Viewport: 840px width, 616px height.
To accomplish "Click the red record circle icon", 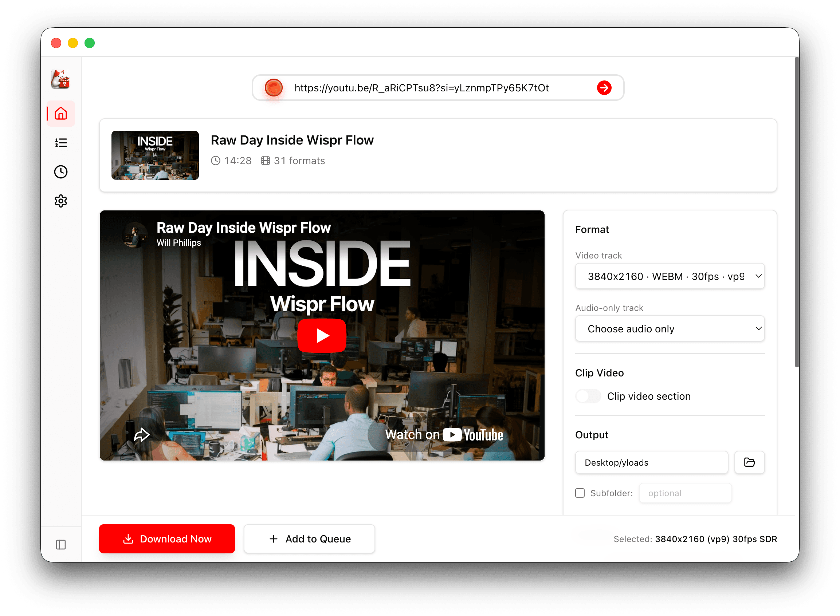I will click(x=274, y=88).
